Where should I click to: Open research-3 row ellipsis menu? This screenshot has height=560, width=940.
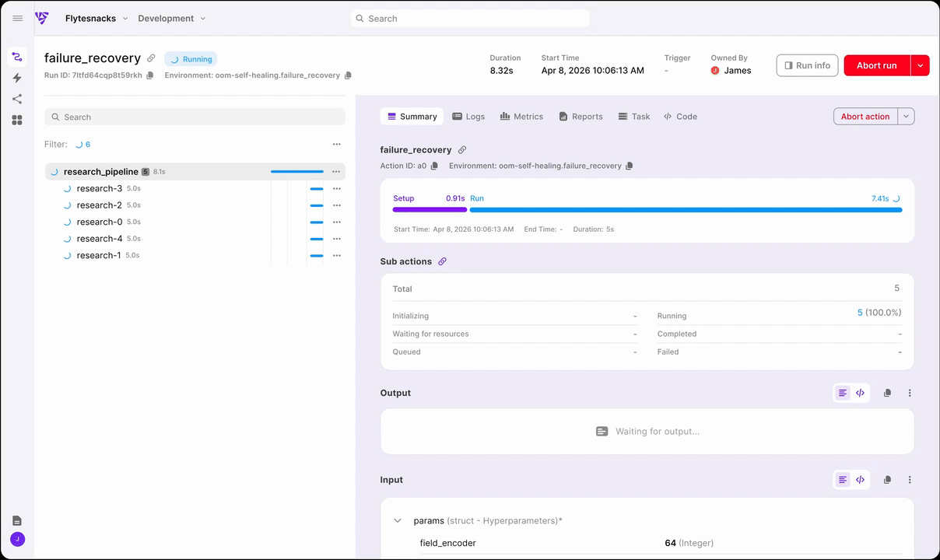coord(337,188)
